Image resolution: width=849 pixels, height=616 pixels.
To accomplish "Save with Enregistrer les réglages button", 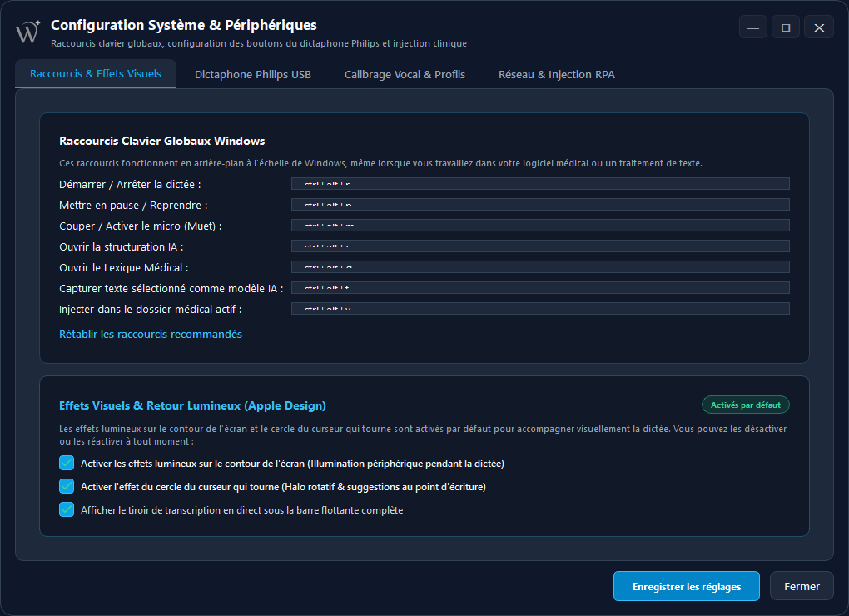I will pyautogui.click(x=687, y=586).
